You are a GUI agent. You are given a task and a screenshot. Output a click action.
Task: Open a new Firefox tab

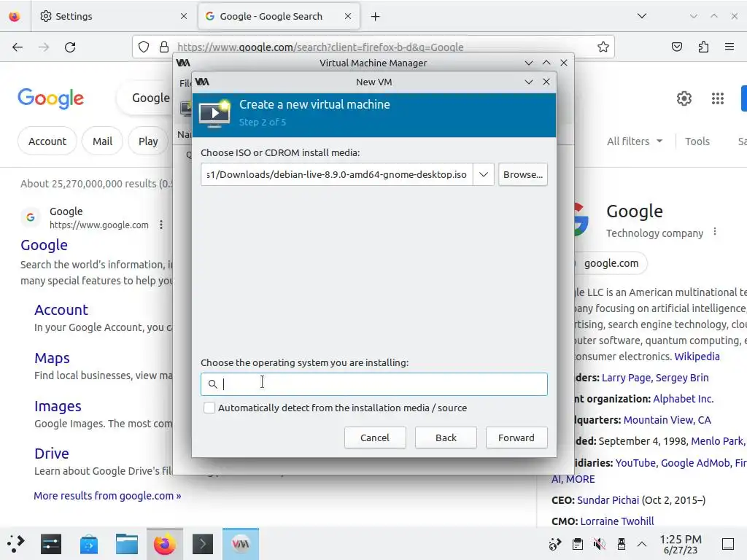click(x=376, y=17)
